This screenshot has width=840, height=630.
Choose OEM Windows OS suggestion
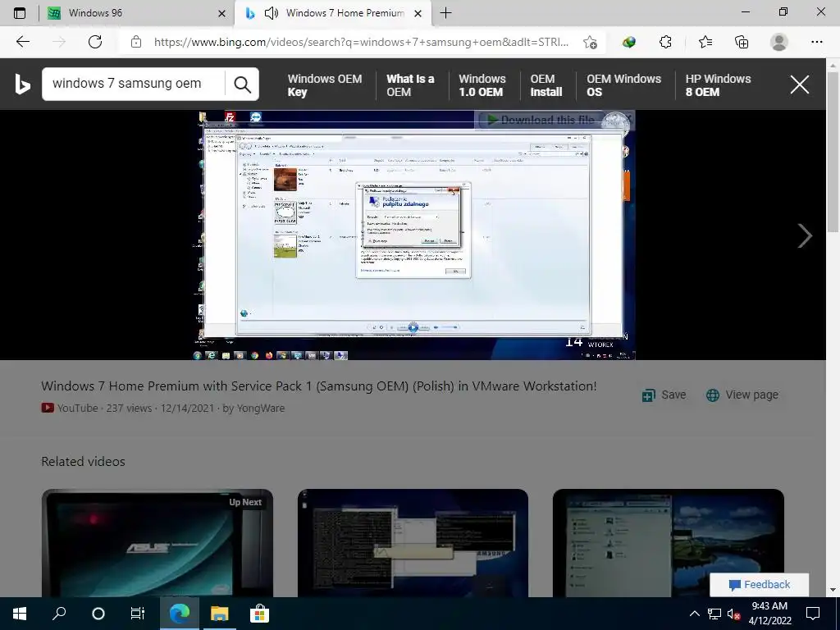[623, 85]
